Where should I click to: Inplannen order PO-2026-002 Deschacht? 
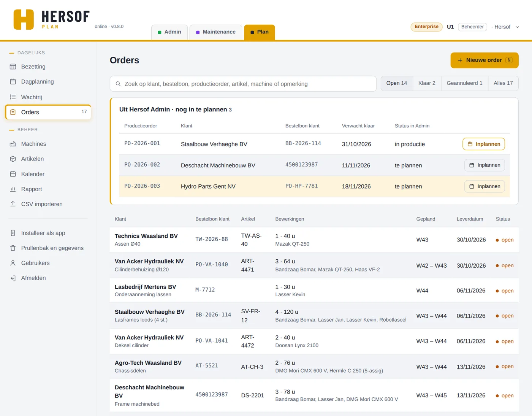484,165
